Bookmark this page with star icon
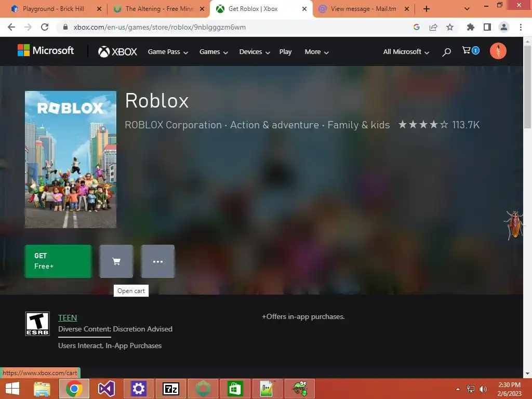This screenshot has width=532, height=399. click(449, 27)
